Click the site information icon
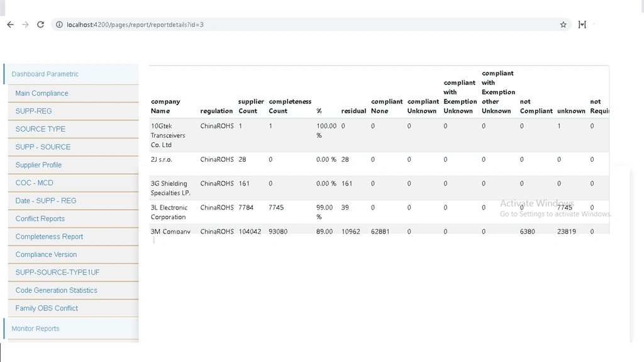Viewport: 644px width, 362px height. [x=59, y=25]
